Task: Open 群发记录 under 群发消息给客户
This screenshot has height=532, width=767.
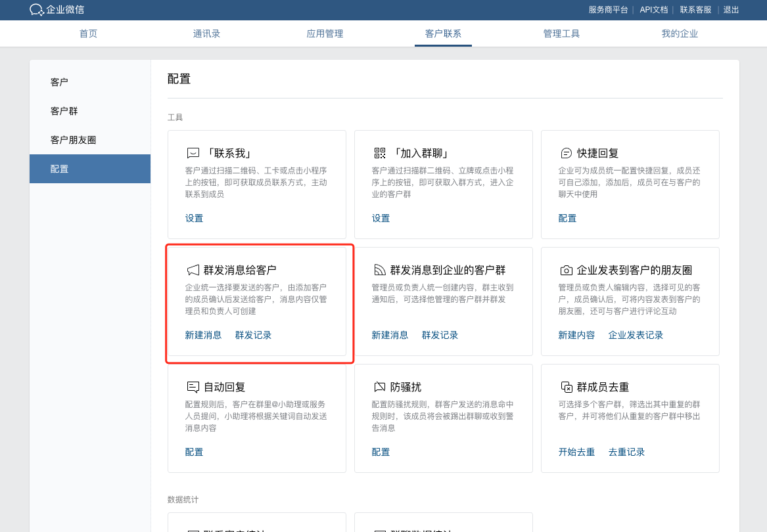Action: click(x=254, y=335)
